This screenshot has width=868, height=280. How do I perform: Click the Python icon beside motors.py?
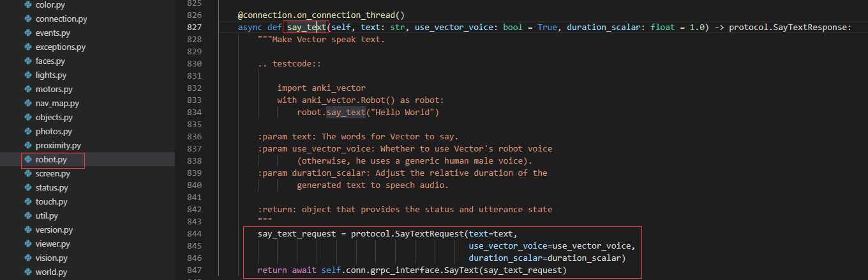pyautogui.click(x=28, y=89)
